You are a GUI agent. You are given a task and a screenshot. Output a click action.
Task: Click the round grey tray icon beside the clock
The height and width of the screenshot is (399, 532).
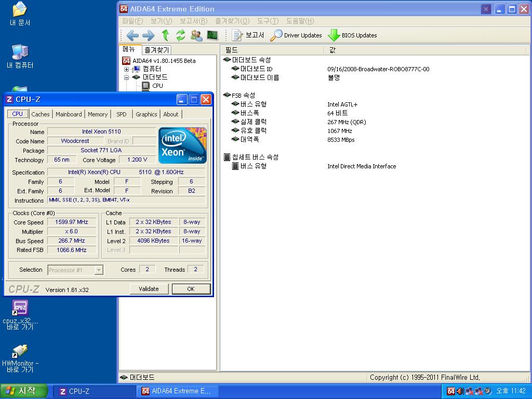(x=488, y=391)
